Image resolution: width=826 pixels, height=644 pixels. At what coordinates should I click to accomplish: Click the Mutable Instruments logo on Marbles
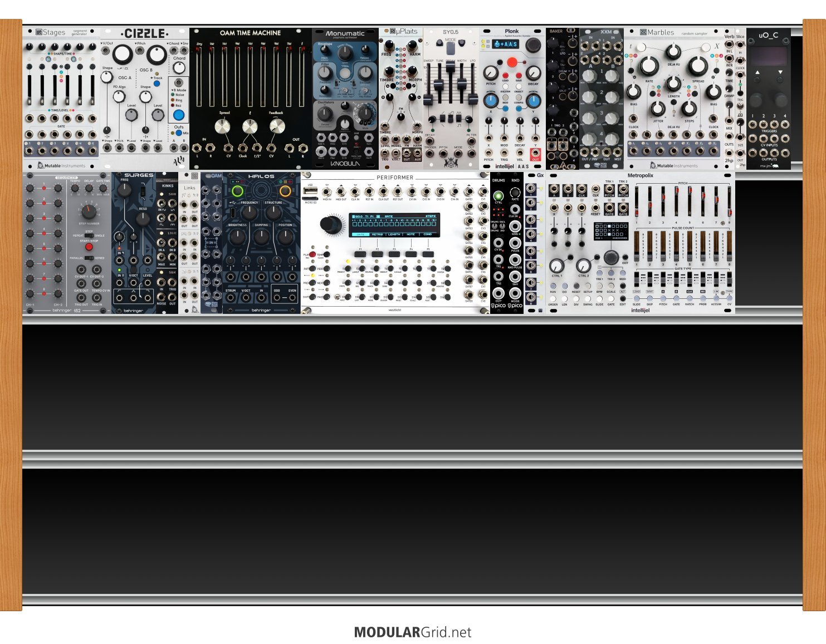coord(674,165)
